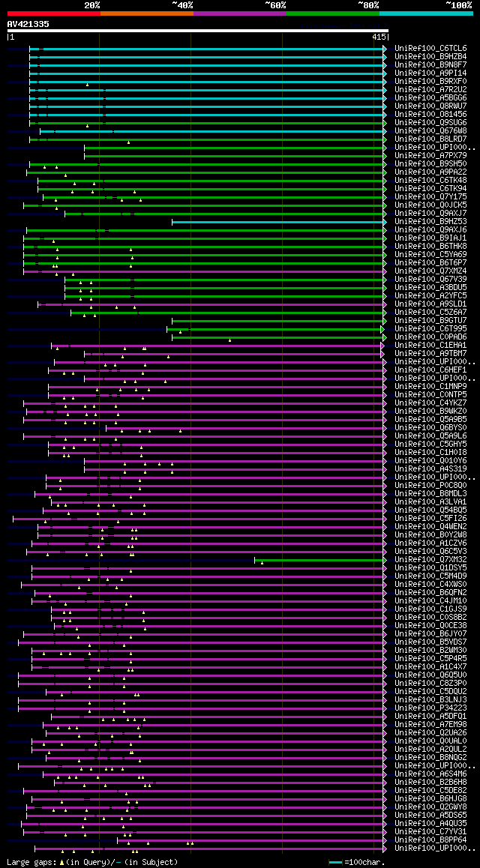The image size is (480, 868).
Task: Open UniRef100_A2QUL2 label
Action: pyautogui.click(x=430, y=750)
